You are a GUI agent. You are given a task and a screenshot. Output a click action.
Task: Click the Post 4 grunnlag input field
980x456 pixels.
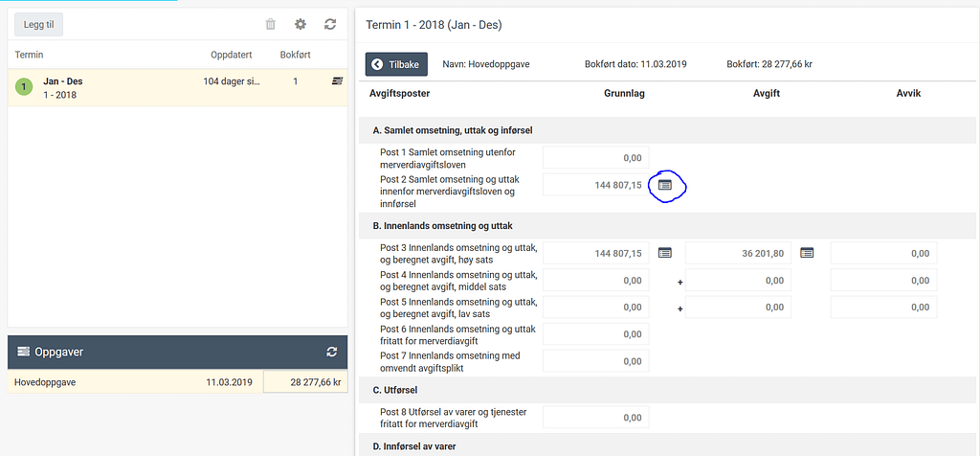(595, 281)
